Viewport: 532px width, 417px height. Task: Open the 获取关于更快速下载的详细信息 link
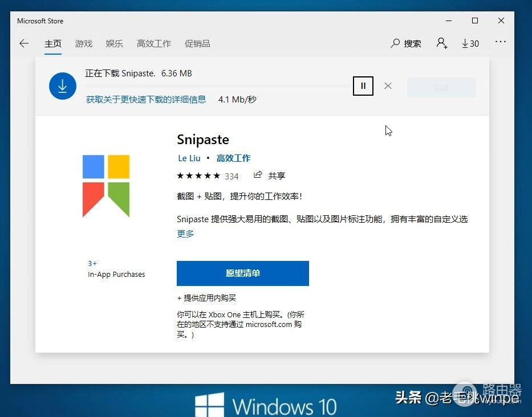pyautogui.click(x=146, y=99)
